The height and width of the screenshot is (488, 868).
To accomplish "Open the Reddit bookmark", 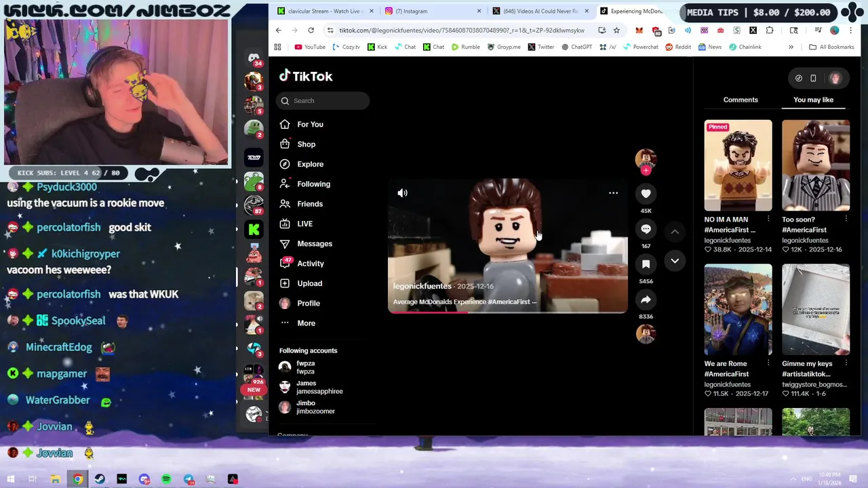I will click(677, 47).
